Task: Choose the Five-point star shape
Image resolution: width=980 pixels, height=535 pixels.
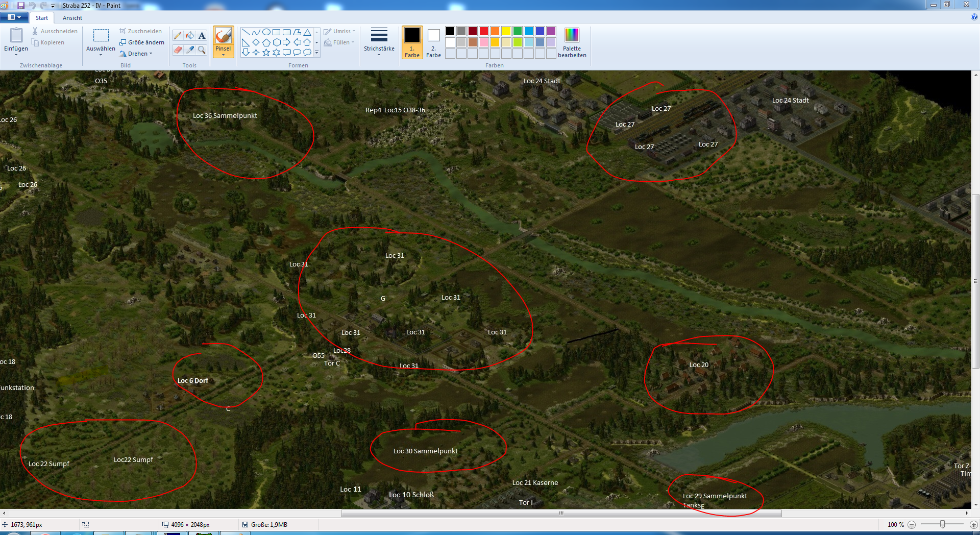Action: pos(266,52)
